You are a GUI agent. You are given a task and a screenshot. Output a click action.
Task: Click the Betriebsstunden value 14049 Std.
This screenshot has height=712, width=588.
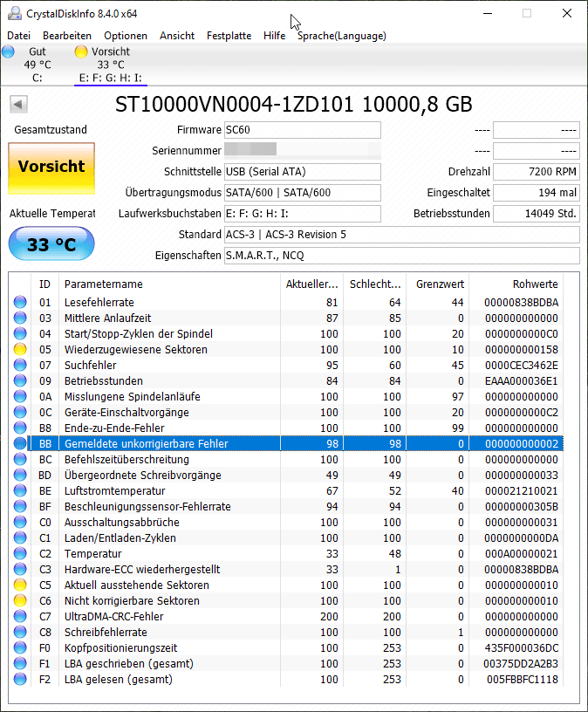coord(537,214)
